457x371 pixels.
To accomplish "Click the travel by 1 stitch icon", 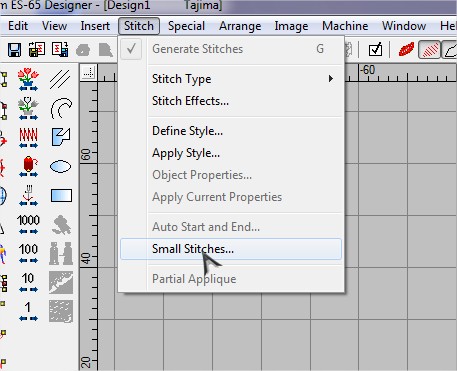I will (x=28, y=311).
